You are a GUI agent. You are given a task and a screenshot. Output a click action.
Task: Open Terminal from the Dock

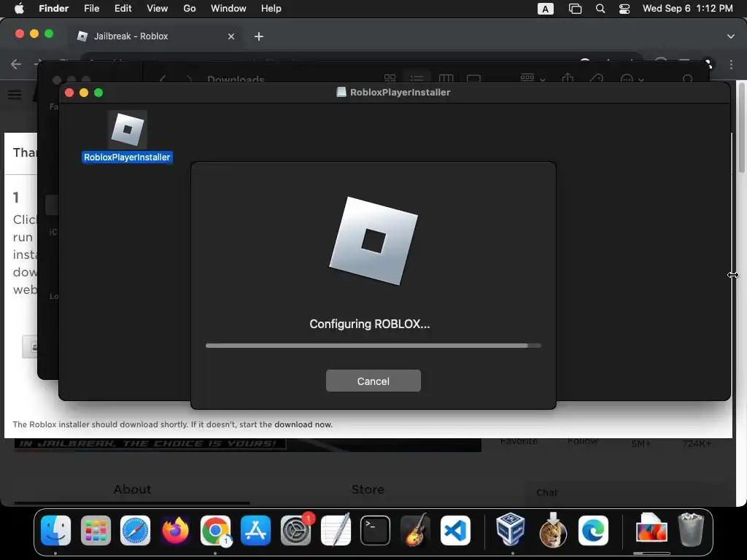point(375,530)
